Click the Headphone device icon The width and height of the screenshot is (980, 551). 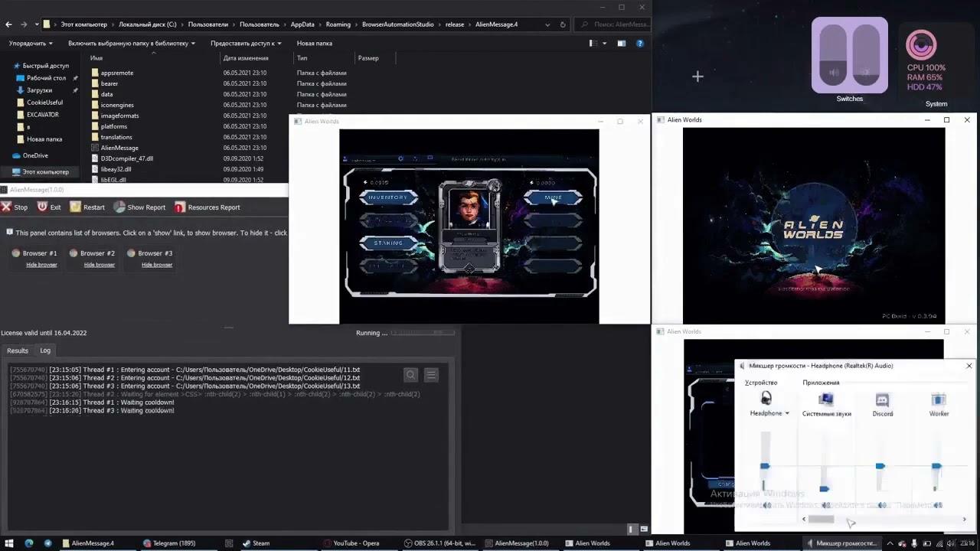tap(766, 399)
